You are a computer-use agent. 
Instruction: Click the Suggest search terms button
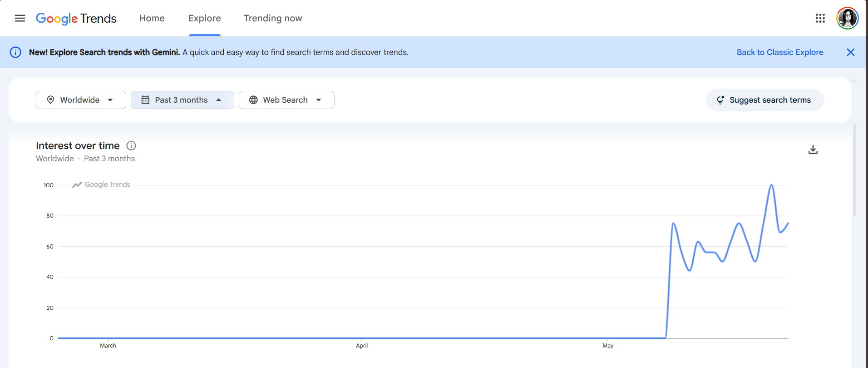(765, 100)
